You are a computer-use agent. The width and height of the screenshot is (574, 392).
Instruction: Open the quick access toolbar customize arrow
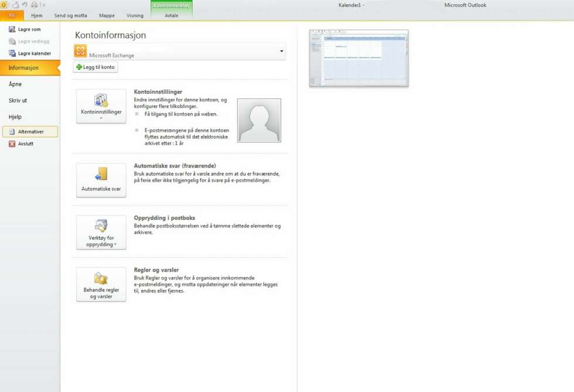click(43, 5)
